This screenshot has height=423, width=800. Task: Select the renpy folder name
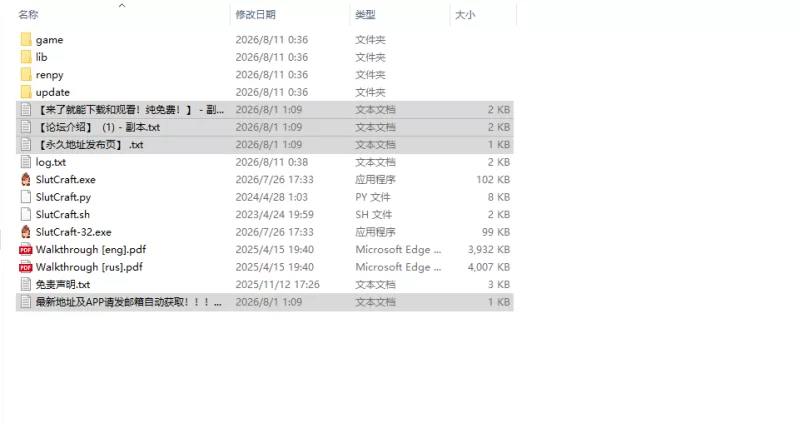(x=49, y=75)
